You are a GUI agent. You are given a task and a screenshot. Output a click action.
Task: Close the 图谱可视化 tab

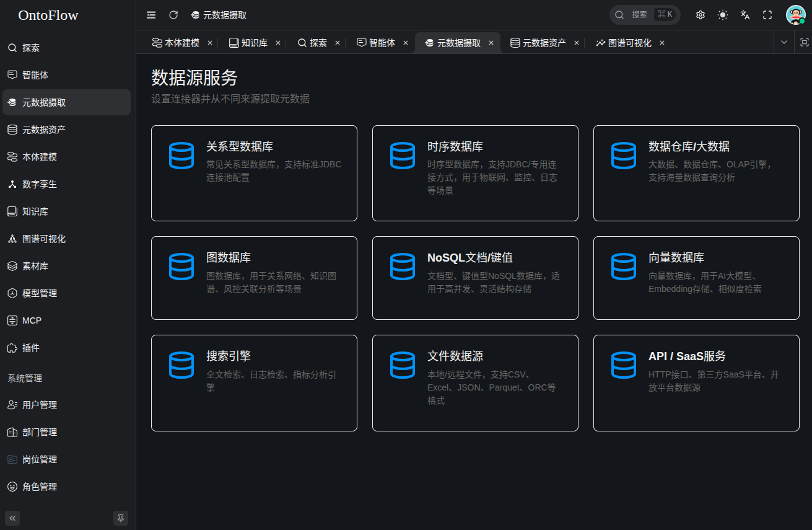click(662, 43)
